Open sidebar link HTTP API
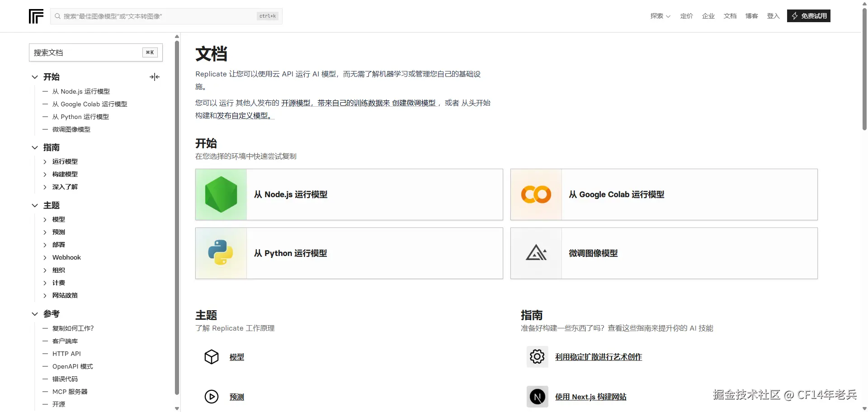The width and height of the screenshot is (868, 412). 66,354
